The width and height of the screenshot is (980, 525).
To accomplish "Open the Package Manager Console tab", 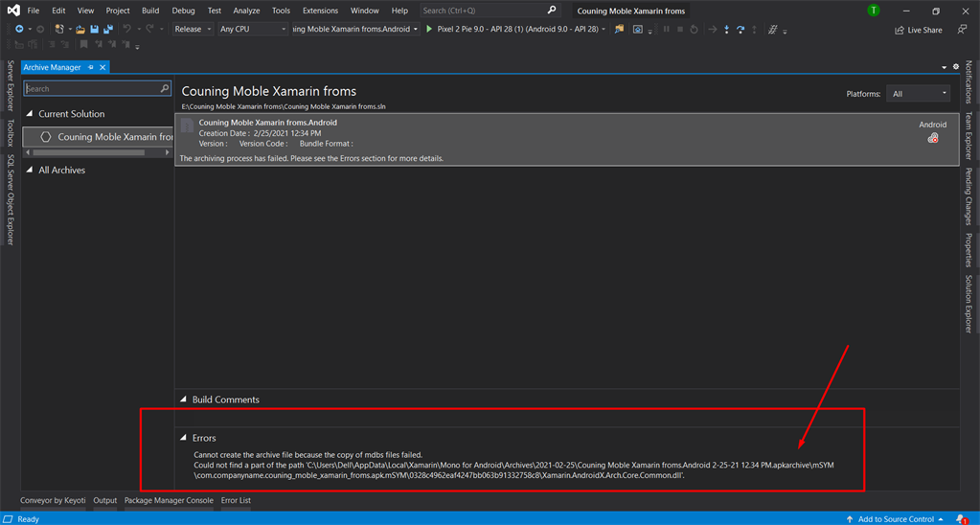I will [169, 500].
